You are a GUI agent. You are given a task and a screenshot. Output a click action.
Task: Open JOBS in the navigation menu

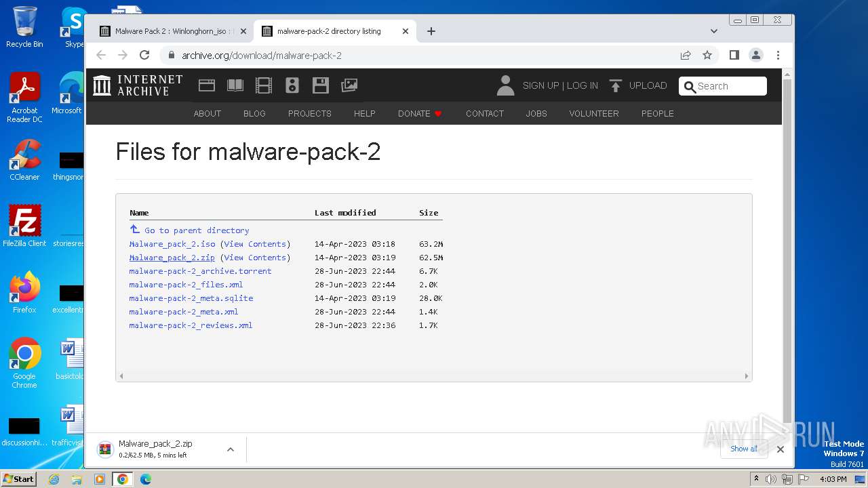[x=536, y=113]
